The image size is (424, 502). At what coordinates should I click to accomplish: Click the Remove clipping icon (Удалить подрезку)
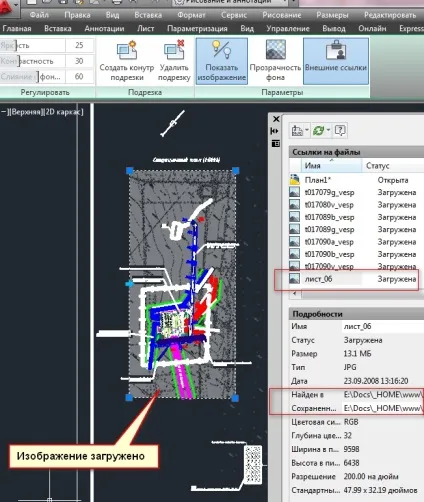pyautogui.click(x=174, y=61)
